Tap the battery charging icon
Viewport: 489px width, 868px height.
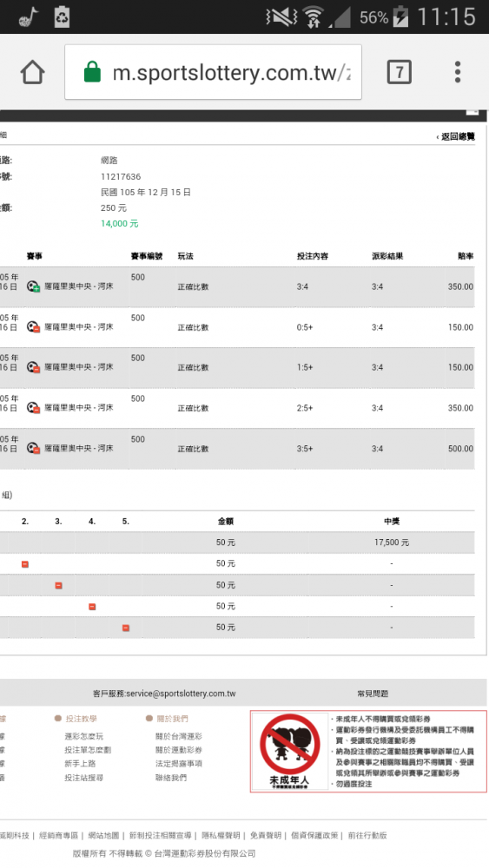coord(400,17)
